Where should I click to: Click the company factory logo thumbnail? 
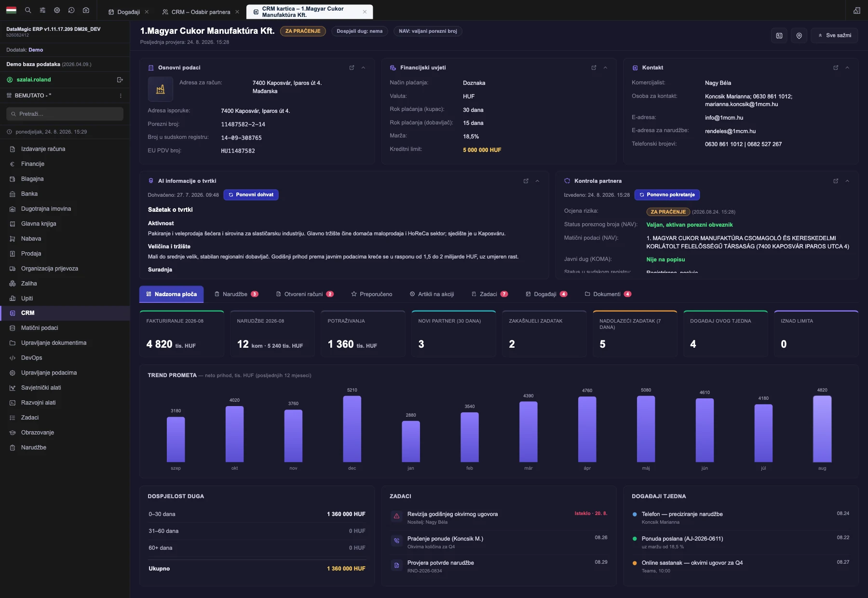(x=161, y=89)
